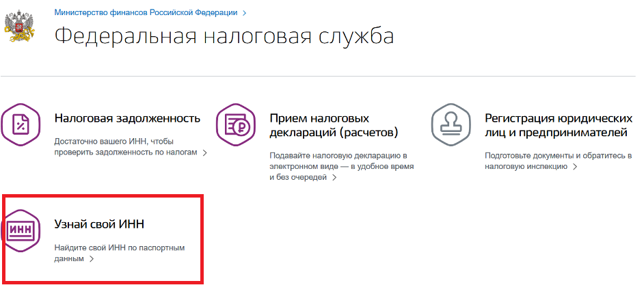Screen dimensions: 644x296
Task: Click the chevron after и без очередей
Action: coord(334,177)
